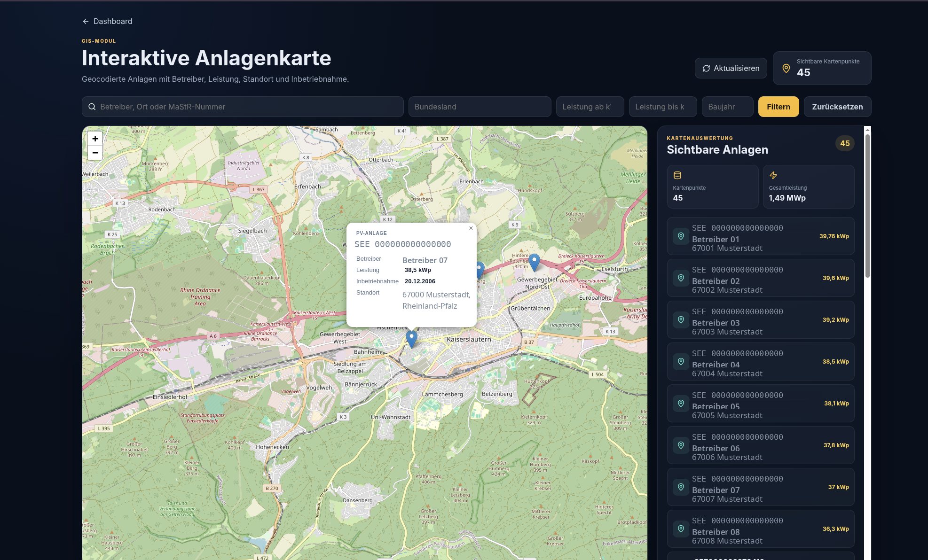Select the Betreiber 07 list entry
928x560 pixels.
[x=760, y=487]
